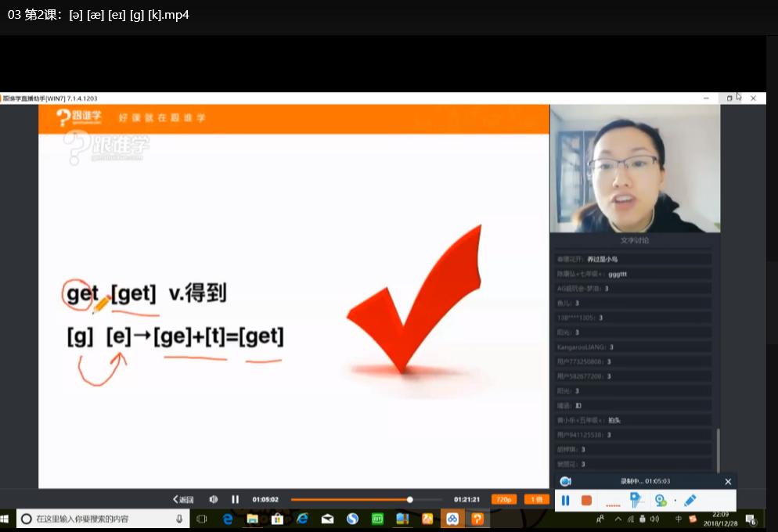The height and width of the screenshot is (532, 778).
Task: Pause the video playback
Action: (235, 499)
